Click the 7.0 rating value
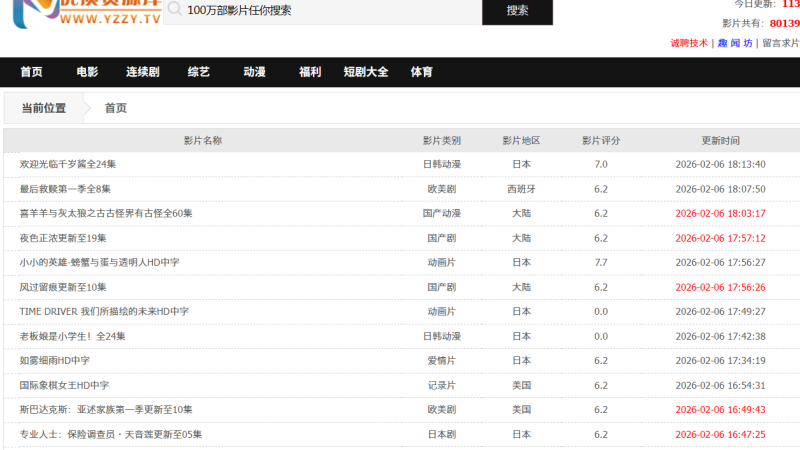Image resolution: width=800 pixels, height=450 pixels. pos(601,164)
